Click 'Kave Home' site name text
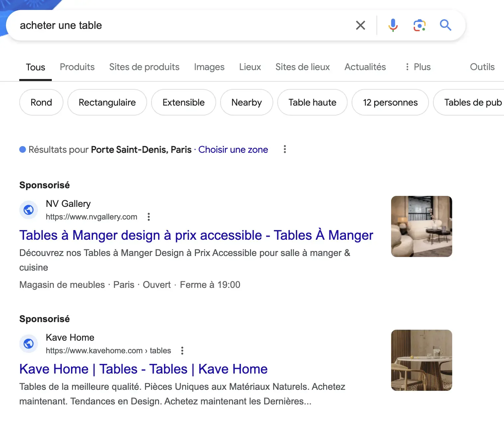Screen dimensions: 504x425 tap(70, 337)
